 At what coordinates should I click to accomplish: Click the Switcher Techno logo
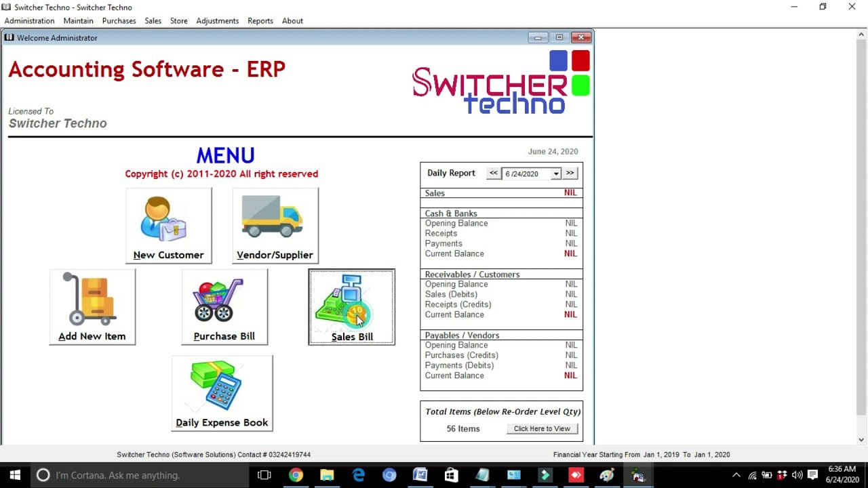tap(501, 83)
